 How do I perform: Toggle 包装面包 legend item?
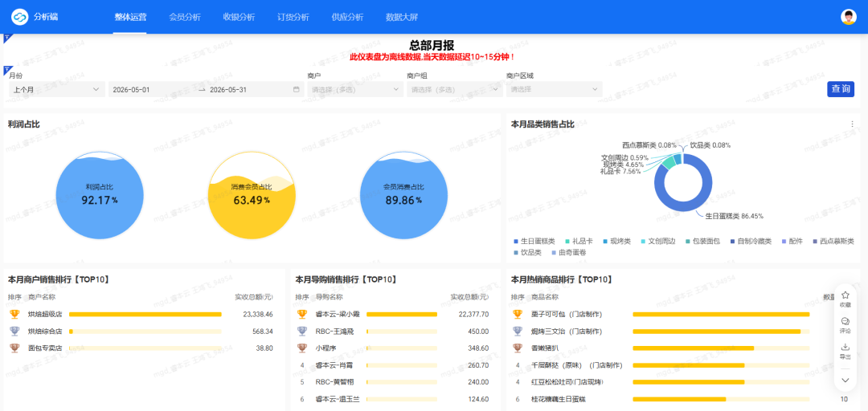(703, 241)
